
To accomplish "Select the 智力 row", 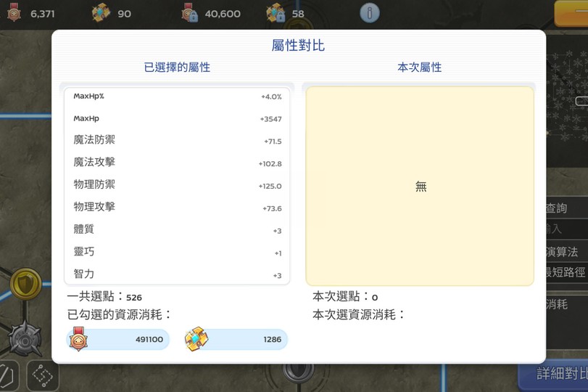I will tap(177, 274).
